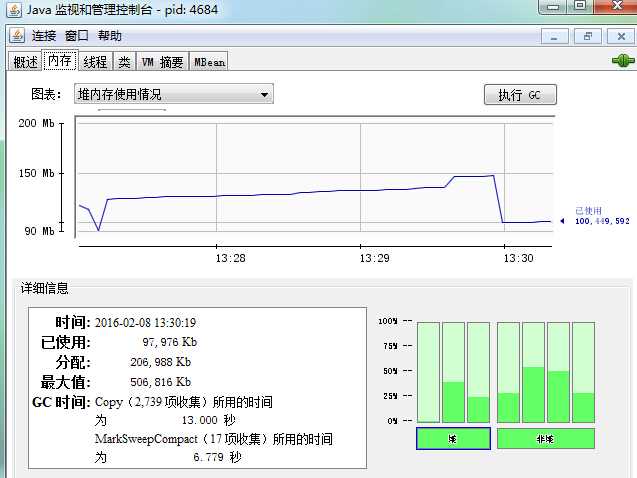
Task: Click the green connection status icon
Action: click(623, 61)
